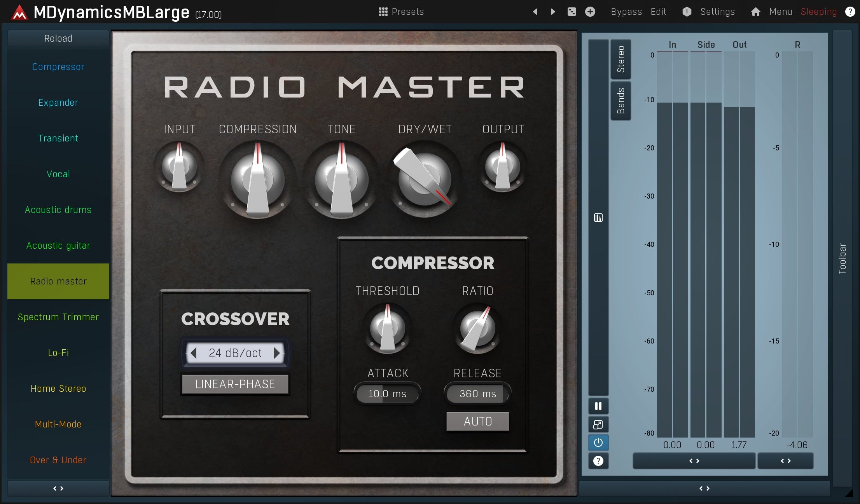Click the question mark help icon top right
Screen dimensions: 860x504
point(850,12)
